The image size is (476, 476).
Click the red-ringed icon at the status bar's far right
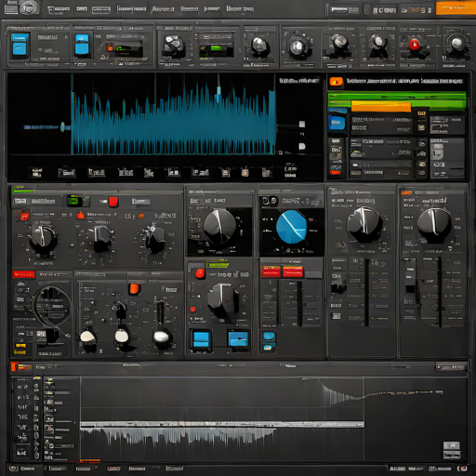point(462,469)
